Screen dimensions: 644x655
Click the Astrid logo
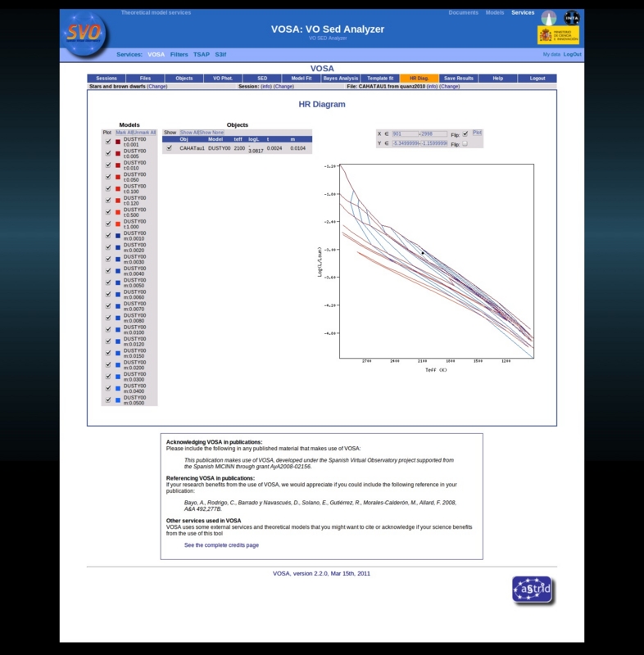[x=533, y=589]
